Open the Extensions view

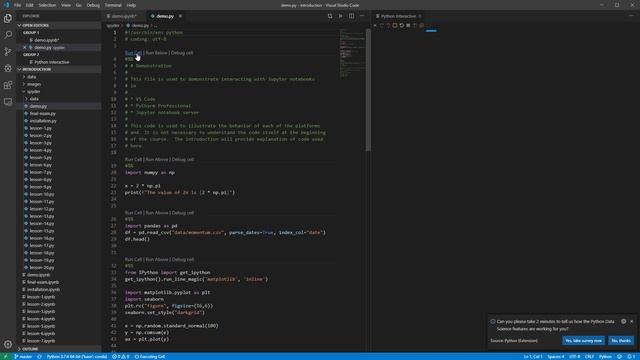[x=8, y=85]
